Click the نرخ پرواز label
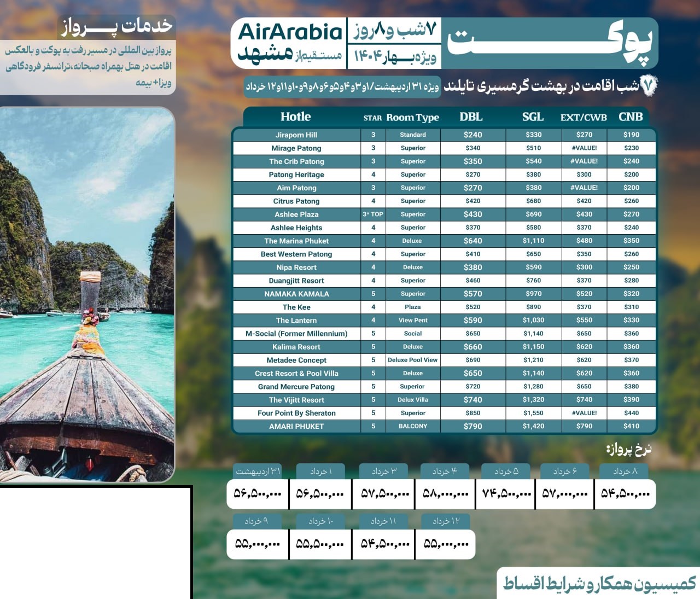The image size is (700, 599). 629,449
